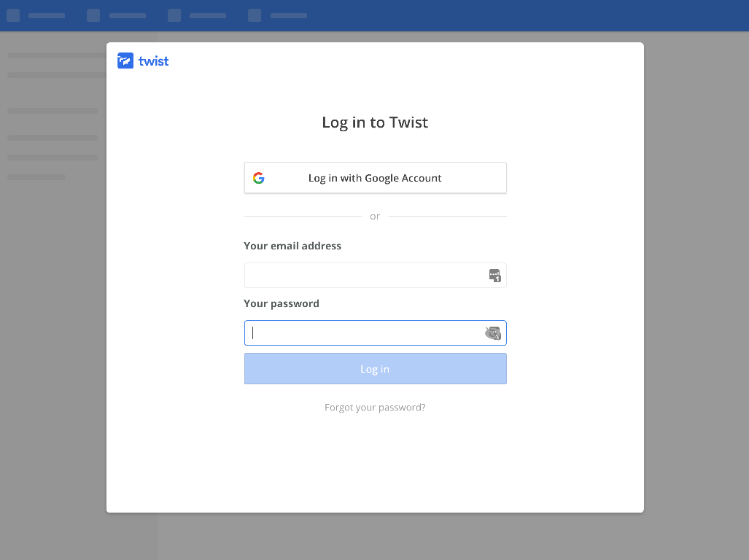The image size is (749, 560).
Task: Open password manager icon in email field
Action: pos(494,276)
